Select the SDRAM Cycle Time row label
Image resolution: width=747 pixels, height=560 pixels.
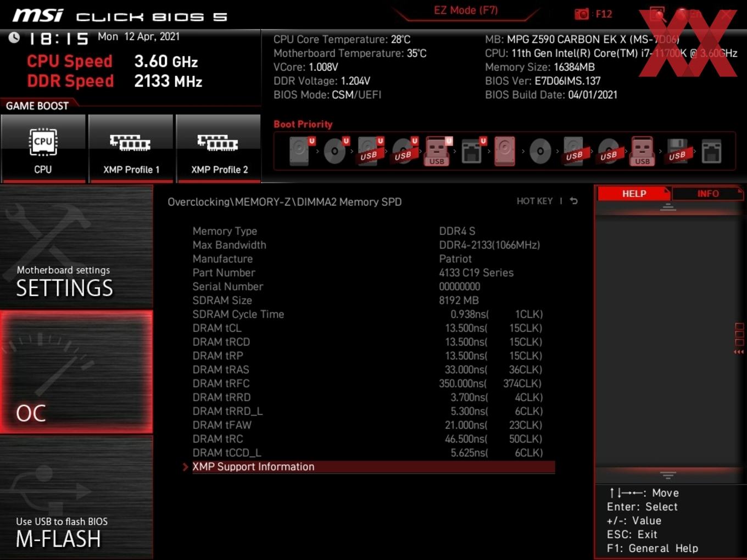pyautogui.click(x=238, y=314)
